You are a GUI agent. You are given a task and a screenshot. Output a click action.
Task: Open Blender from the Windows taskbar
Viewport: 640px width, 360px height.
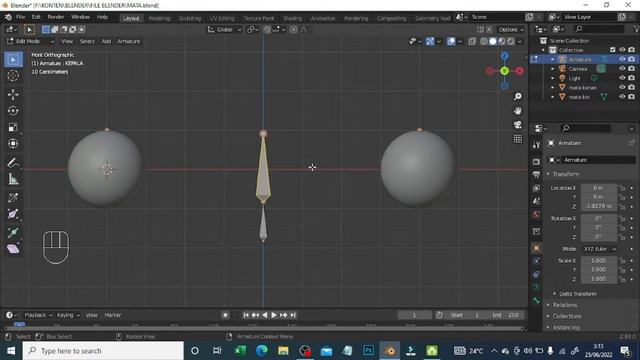tap(390, 351)
